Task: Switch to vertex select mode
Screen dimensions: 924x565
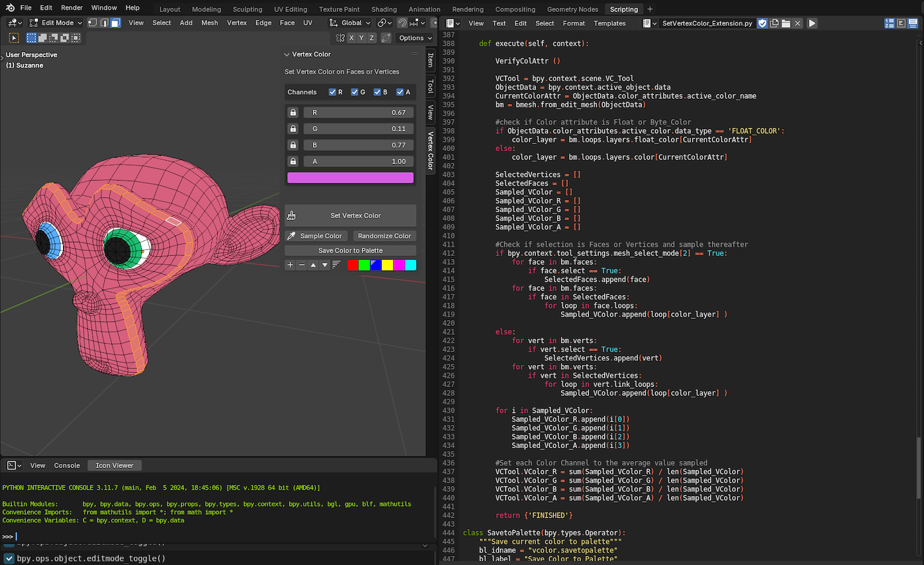Action: [92, 22]
